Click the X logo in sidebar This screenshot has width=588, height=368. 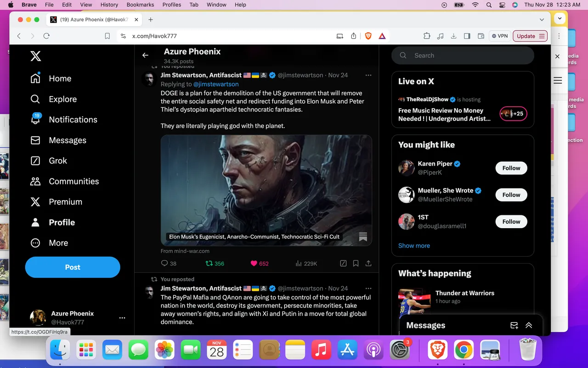coord(35,56)
